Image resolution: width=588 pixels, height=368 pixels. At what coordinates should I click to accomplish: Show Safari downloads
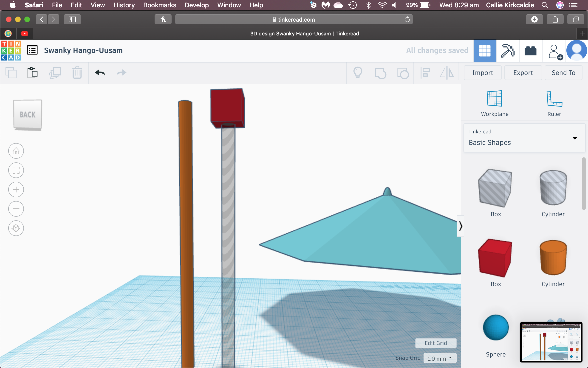click(534, 20)
